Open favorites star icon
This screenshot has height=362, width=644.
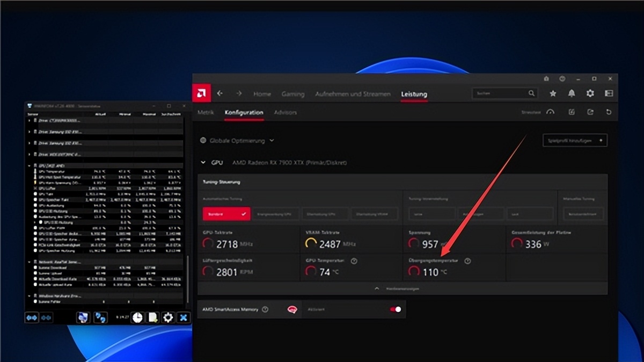(x=553, y=93)
